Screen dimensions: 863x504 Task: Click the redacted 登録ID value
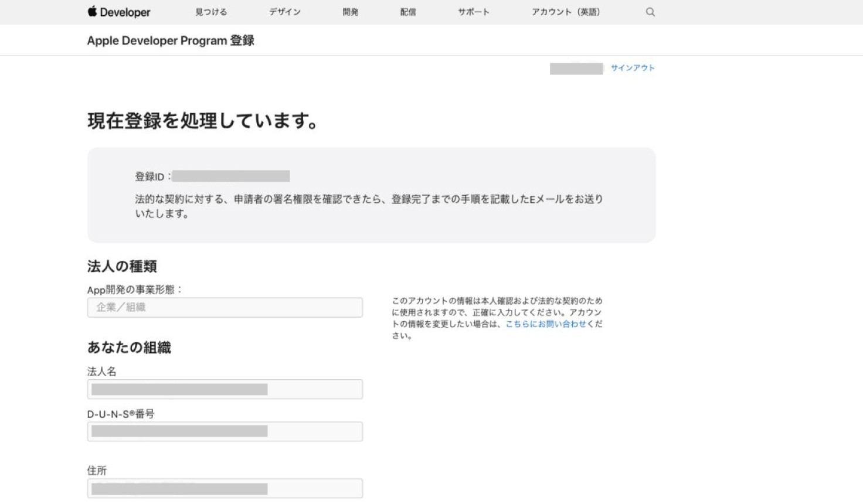(x=231, y=176)
